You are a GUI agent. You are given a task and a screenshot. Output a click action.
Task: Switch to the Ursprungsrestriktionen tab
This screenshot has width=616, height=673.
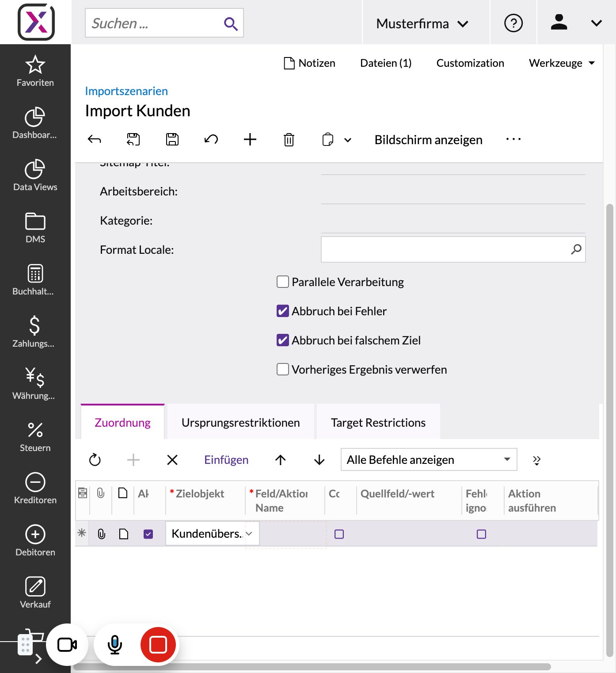(241, 423)
